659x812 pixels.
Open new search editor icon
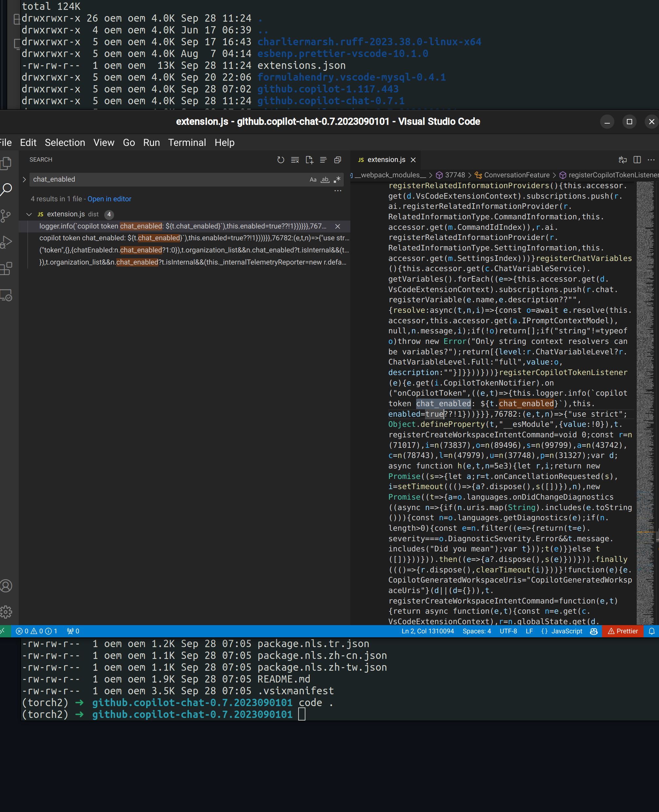tap(309, 160)
